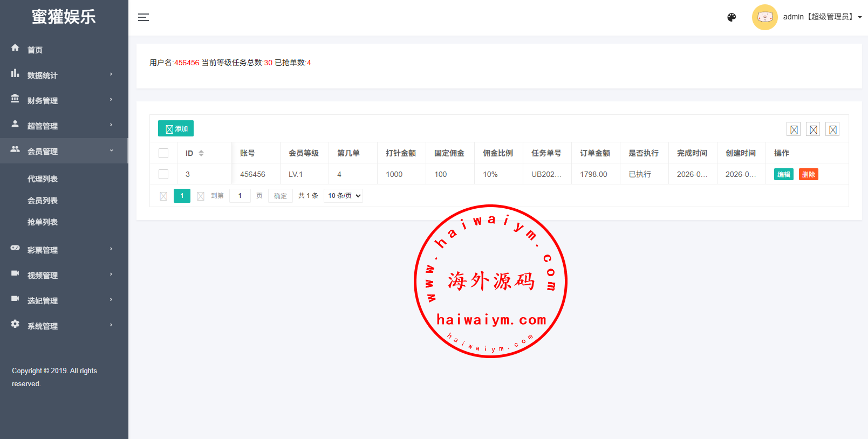This screenshot has height=439, width=868.
Task: Click the gear icon for 系统管理
Action: tap(15, 324)
